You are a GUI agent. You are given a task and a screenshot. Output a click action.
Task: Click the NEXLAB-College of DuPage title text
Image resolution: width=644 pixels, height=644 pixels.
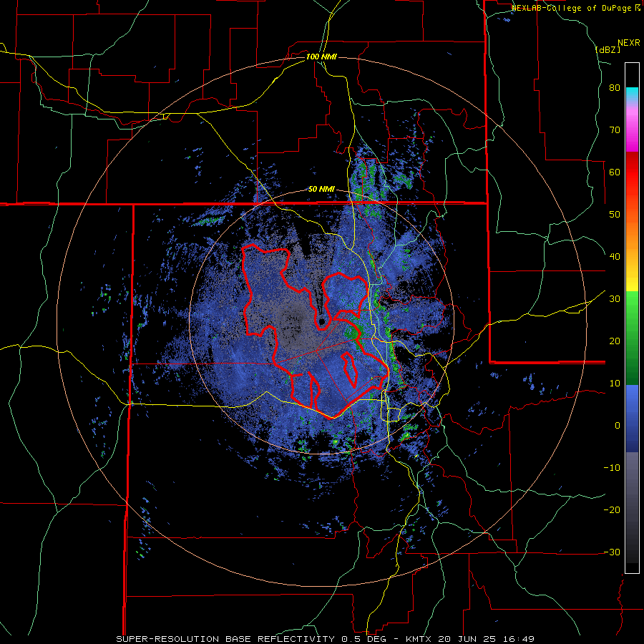(572, 8)
